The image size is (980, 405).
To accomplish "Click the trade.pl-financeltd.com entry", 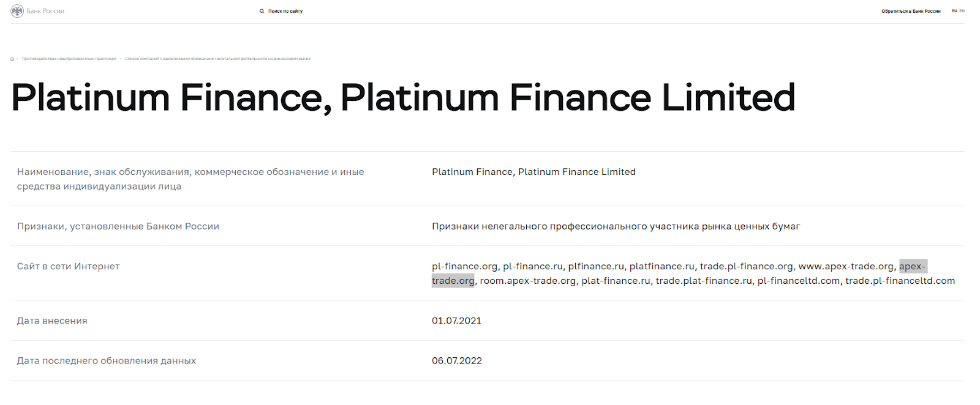I will click(900, 281).
